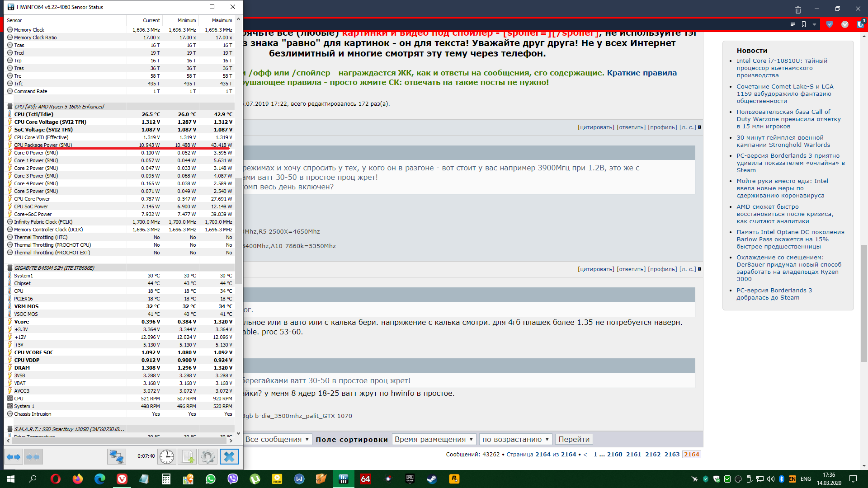Click the network remote monitoring icon
The image size is (868, 488).
116,457
